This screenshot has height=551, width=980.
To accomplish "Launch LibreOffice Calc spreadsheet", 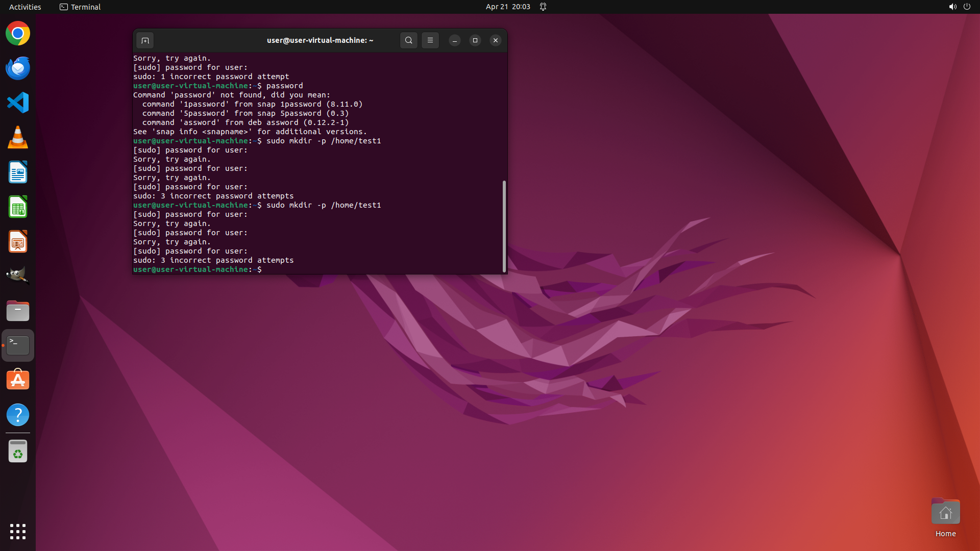I will tap(18, 207).
